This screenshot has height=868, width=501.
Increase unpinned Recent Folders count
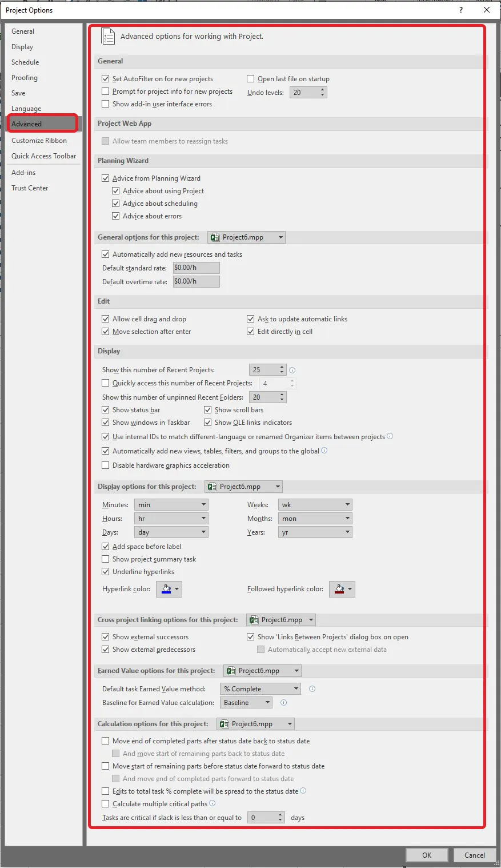coord(282,395)
